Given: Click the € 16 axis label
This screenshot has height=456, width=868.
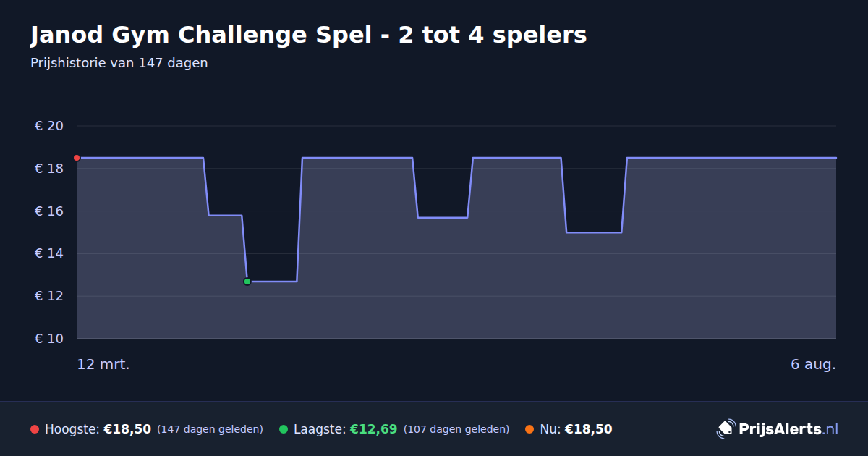Looking at the screenshot, I should 49,211.
